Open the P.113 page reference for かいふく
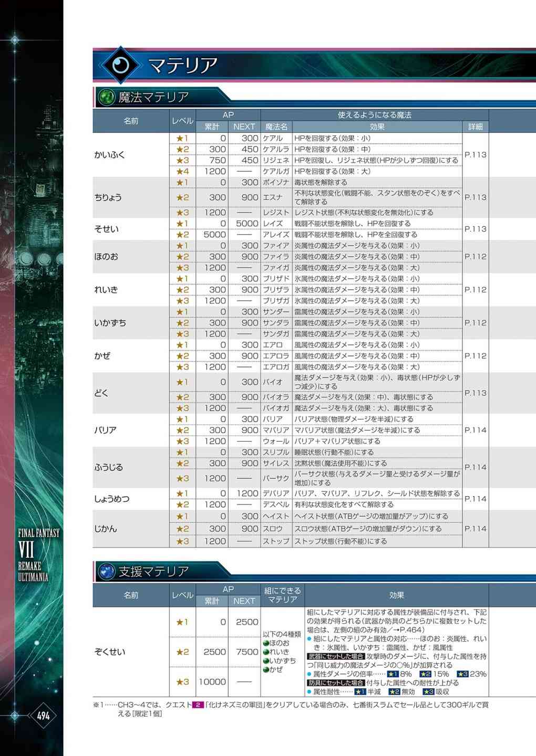The height and width of the screenshot is (756, 536). pyautogui.click(x=475, y=155)
